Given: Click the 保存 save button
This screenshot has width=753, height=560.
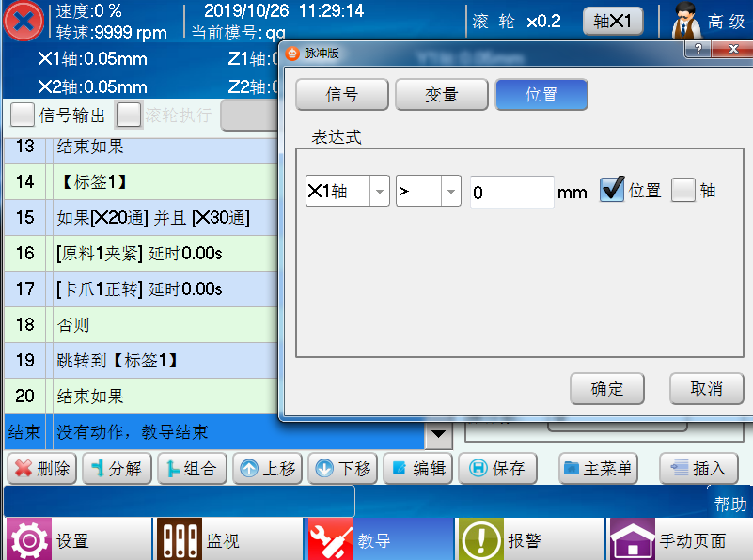Looking at the screenshot, I should pyautogui.click(x=497, y=469).
